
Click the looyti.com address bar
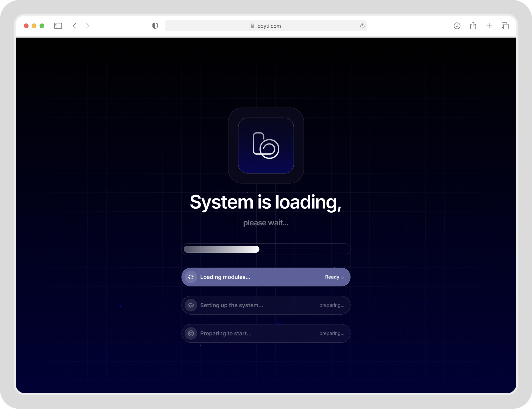click(x=266, y=26)
